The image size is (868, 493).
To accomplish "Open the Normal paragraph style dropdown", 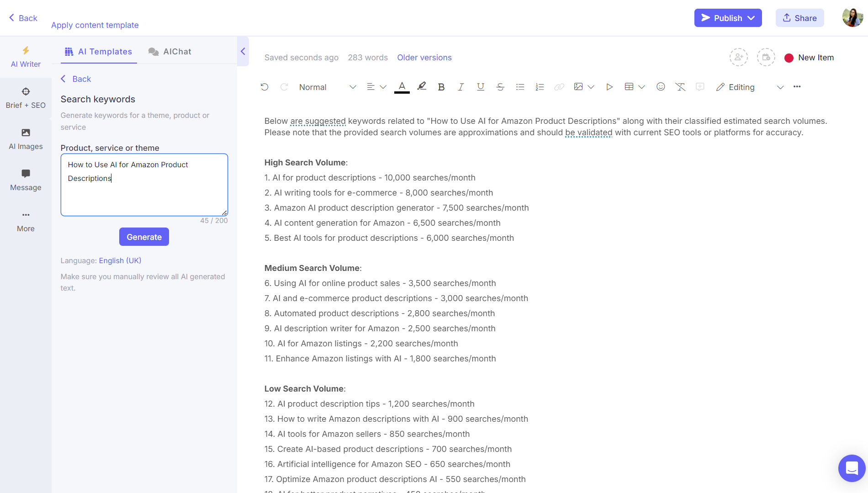I will pyautogui.click(x=328, y=87).
